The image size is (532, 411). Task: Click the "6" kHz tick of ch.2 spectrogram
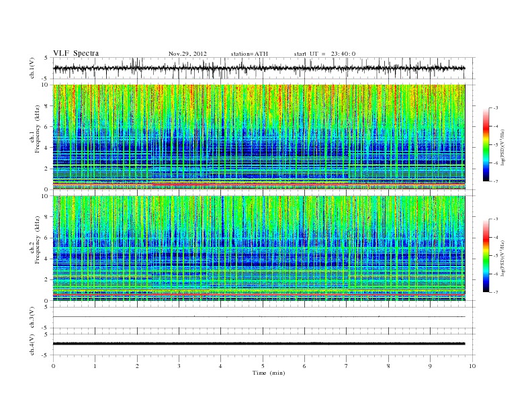click(47, 238)
